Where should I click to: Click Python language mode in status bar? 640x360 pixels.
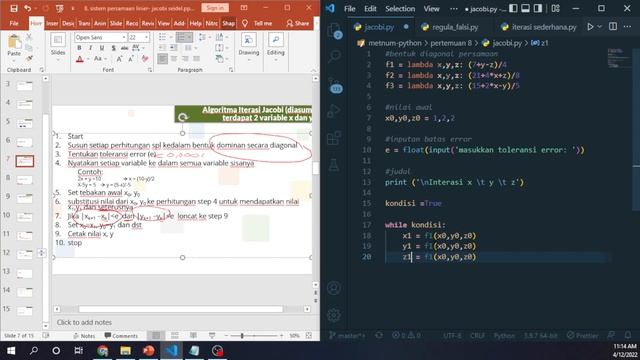point(504,336)
